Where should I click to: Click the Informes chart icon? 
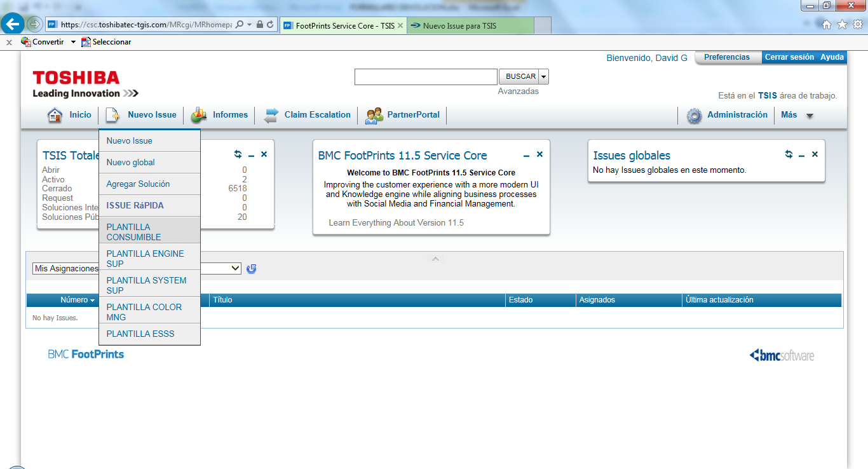[x=199, y=116]
